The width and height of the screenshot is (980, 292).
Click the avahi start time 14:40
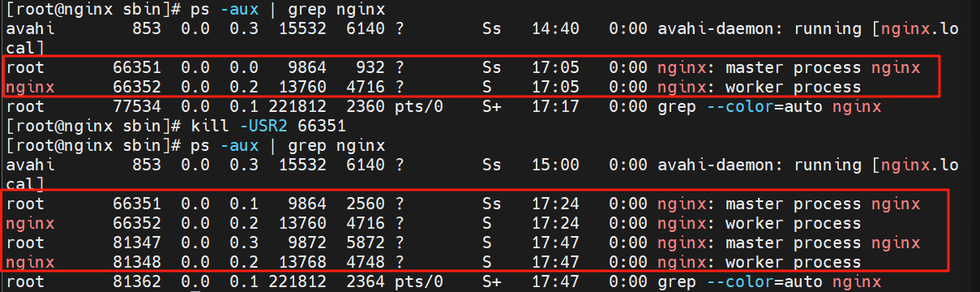pos(556,28)
